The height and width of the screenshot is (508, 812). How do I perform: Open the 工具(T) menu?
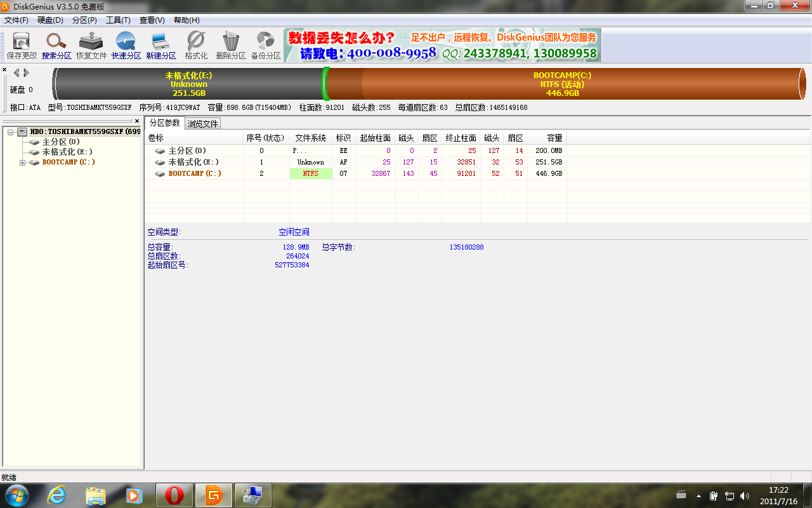(118, 20)
